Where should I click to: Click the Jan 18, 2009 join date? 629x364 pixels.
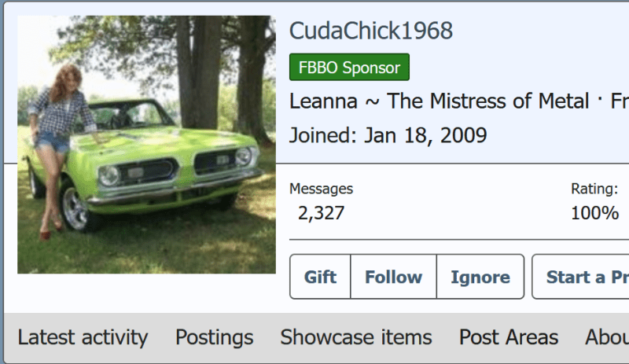(x=425, y=136)
